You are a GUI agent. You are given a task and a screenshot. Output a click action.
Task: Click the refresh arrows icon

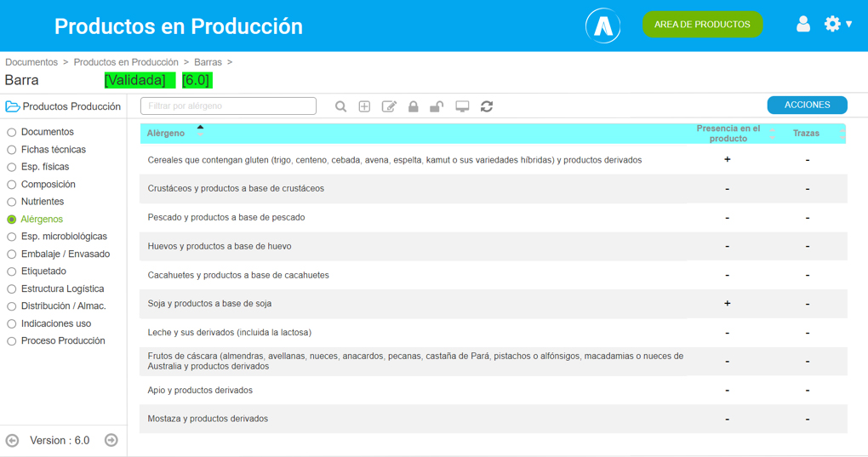487,106
